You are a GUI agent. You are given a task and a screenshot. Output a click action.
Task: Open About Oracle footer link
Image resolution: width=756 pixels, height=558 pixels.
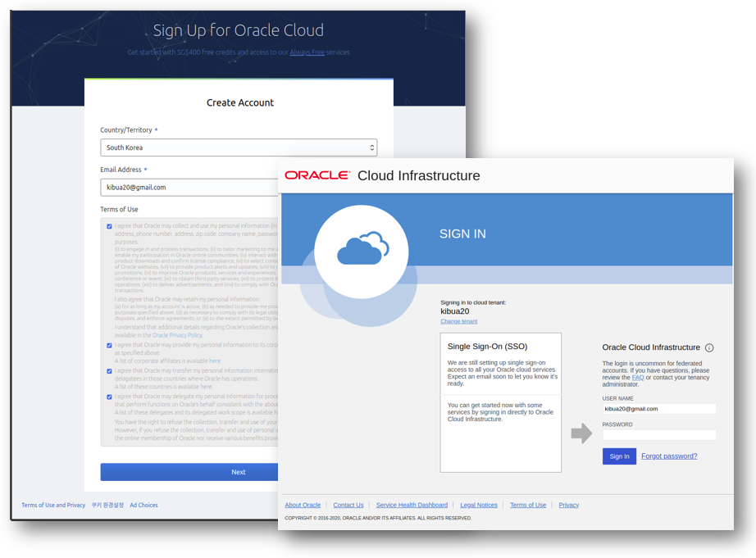[303, 505]
